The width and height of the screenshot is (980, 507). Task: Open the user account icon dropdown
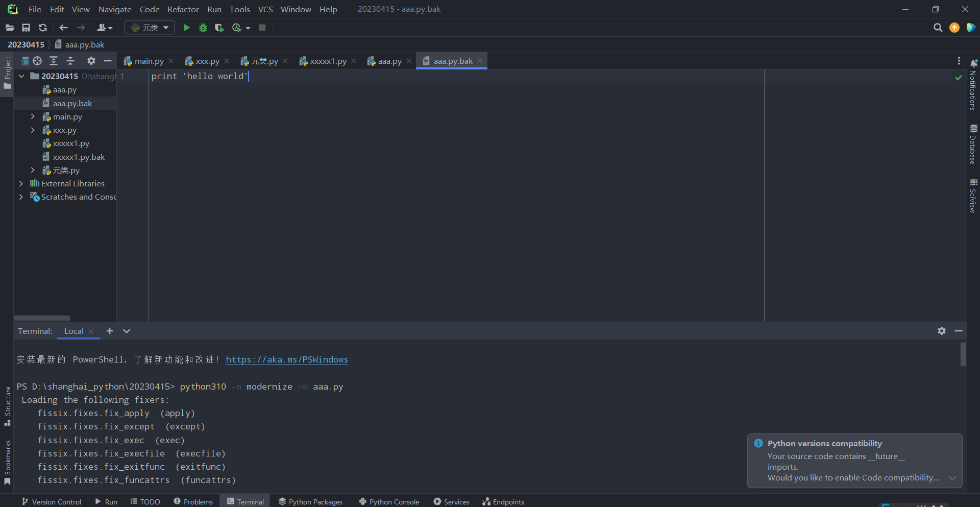(x=105, y=28)
